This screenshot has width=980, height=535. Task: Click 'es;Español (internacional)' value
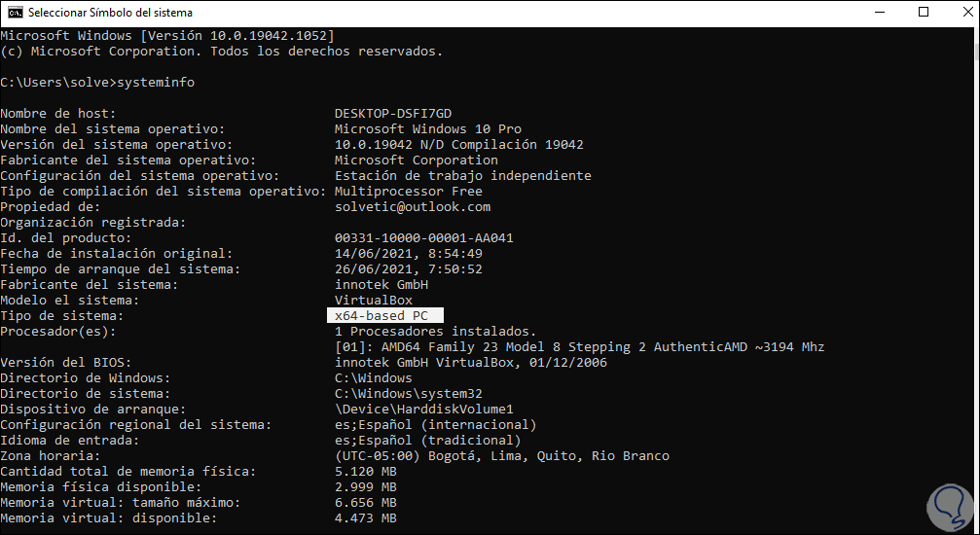pos(436,425)
